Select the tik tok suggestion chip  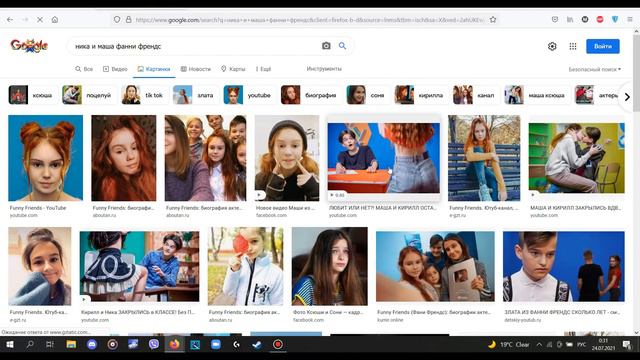click(x=144, y=95)
